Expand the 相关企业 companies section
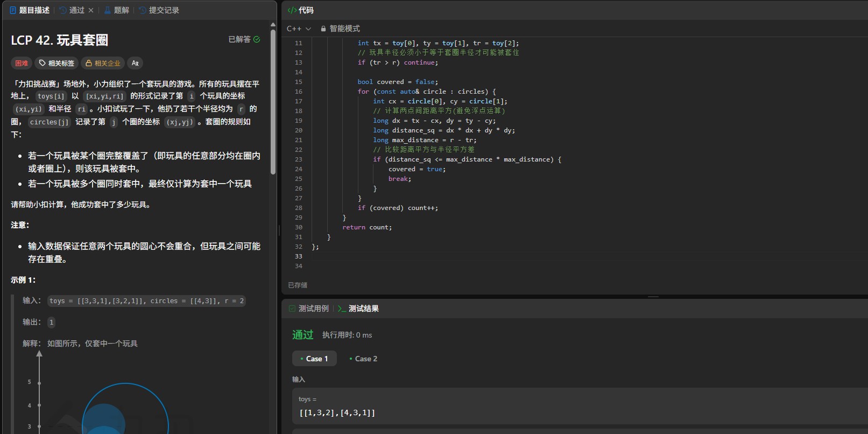The width and height of the screenshot is (868, 434). pyautogui.click(x=102, y=63)
